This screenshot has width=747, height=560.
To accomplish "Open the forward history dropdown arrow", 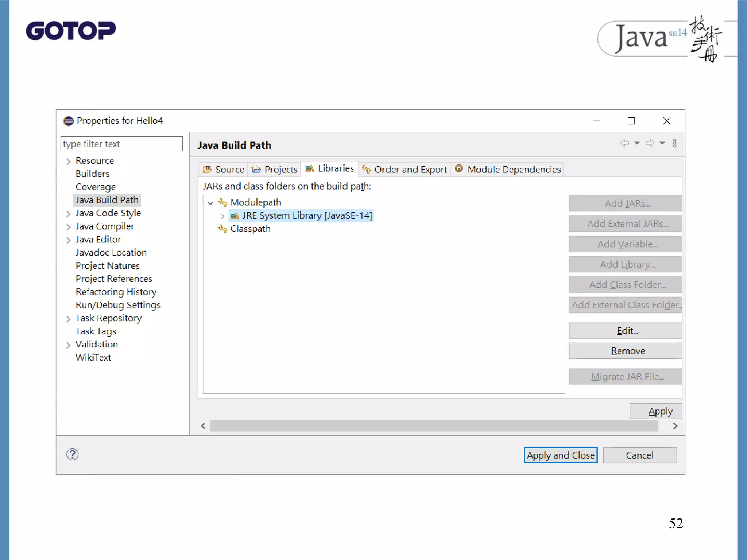I will [x=662, y=143].
